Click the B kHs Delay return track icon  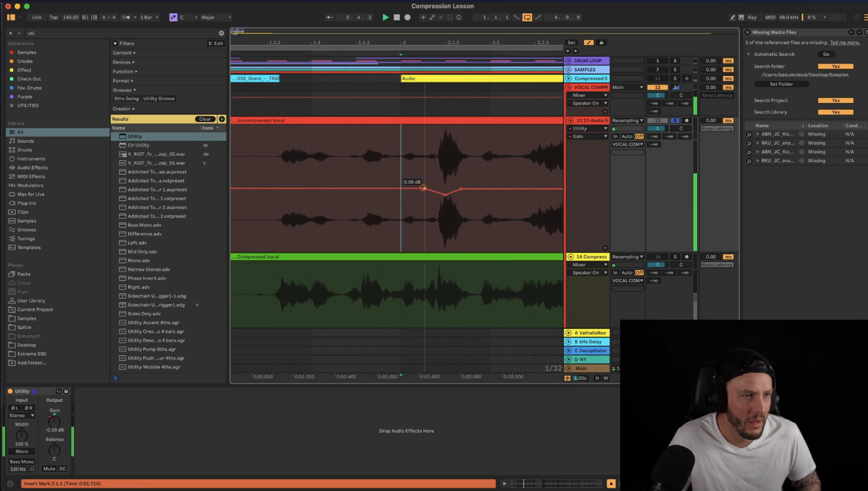pyautogui.click(x=568, y=341)
